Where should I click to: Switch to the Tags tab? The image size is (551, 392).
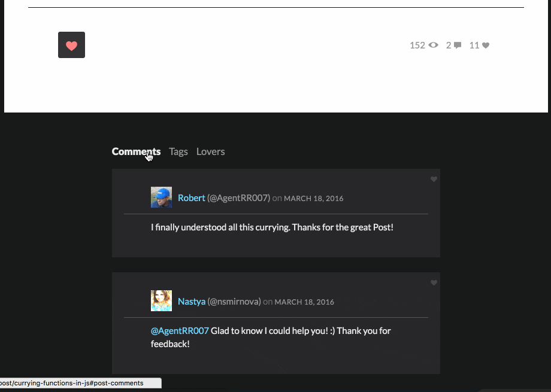click(x=178, y=151)
